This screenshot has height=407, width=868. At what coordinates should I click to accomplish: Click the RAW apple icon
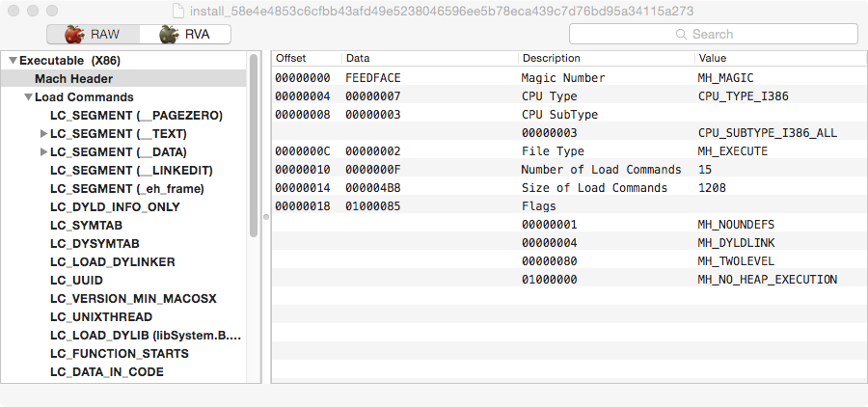[x=74, y=35]
